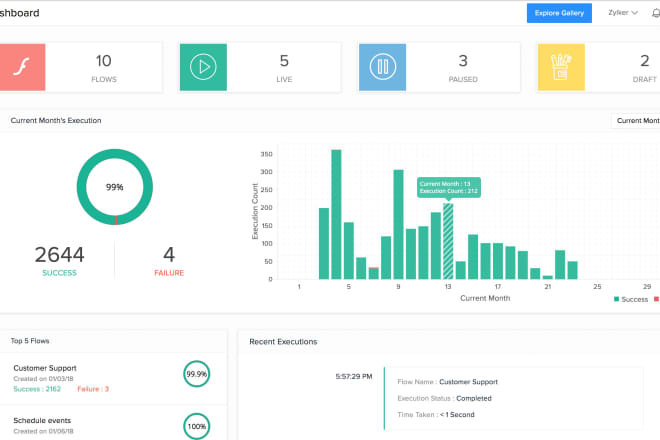Click the green Live play icon
660x440 pixels.
203,67
